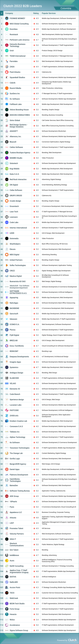Click the Koombea logo icon
The width and height of the screenshot is (79, 644).
(7, 29)
